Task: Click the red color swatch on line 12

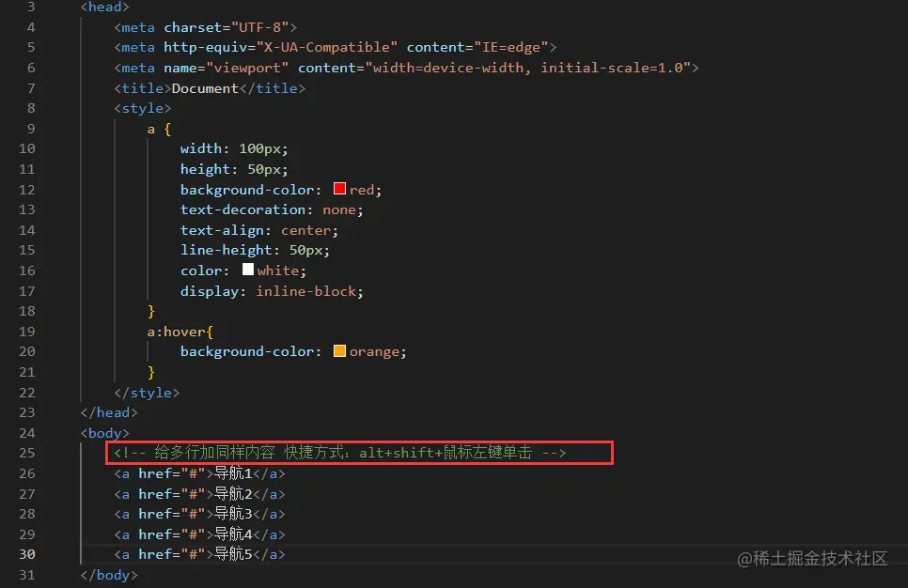Action: pyautogui.click(x=340, y=189)
